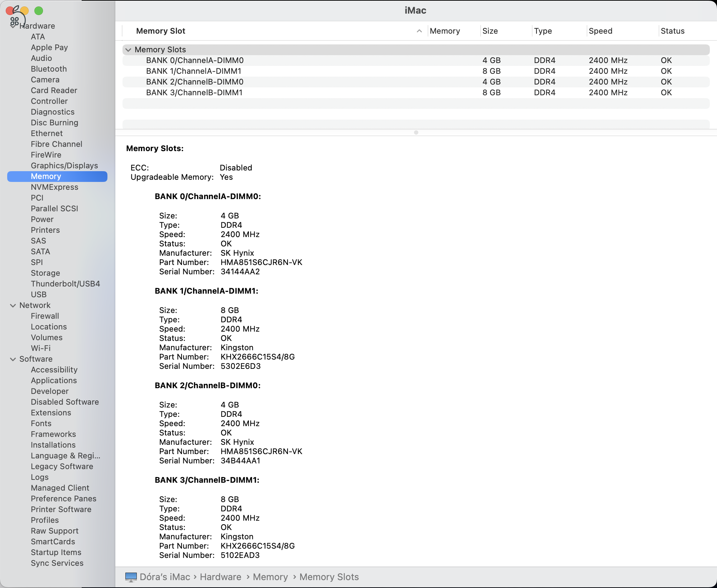The height and width of the screenshot is (588, 717).
Task: Click serial number 34144AA2
Action: [x=240, y=272]
